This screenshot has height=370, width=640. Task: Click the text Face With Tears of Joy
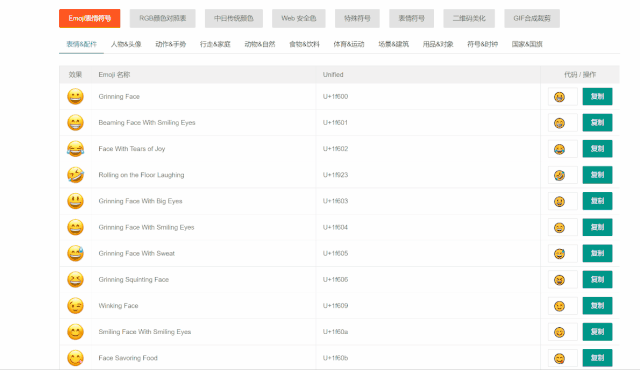tap(131, 149)
